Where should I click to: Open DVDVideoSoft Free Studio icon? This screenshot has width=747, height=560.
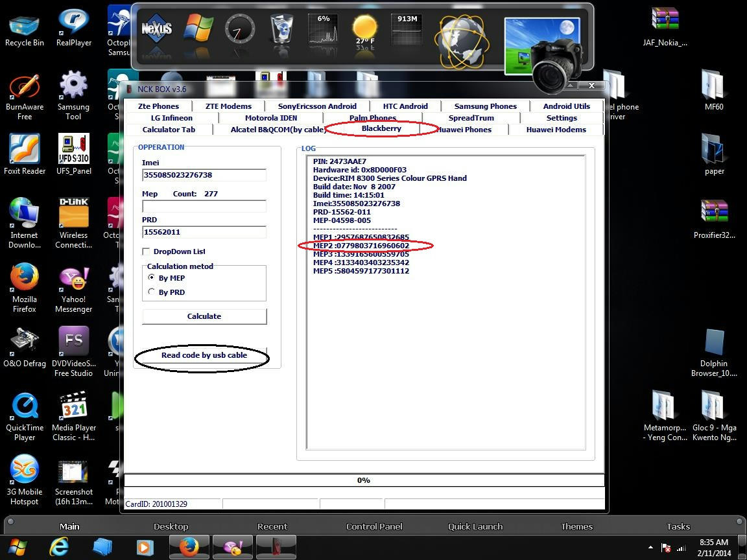pos(73,351)
